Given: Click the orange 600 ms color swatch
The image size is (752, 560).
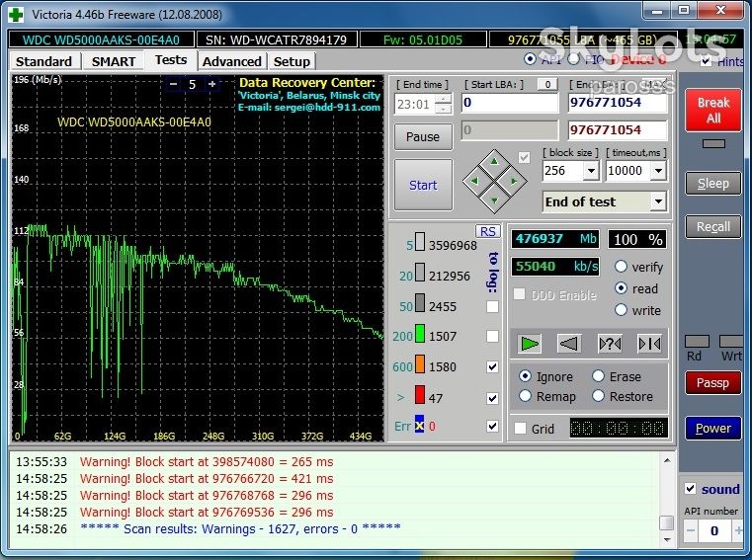Looking at the screenshot, I should (x=420, y=363).
